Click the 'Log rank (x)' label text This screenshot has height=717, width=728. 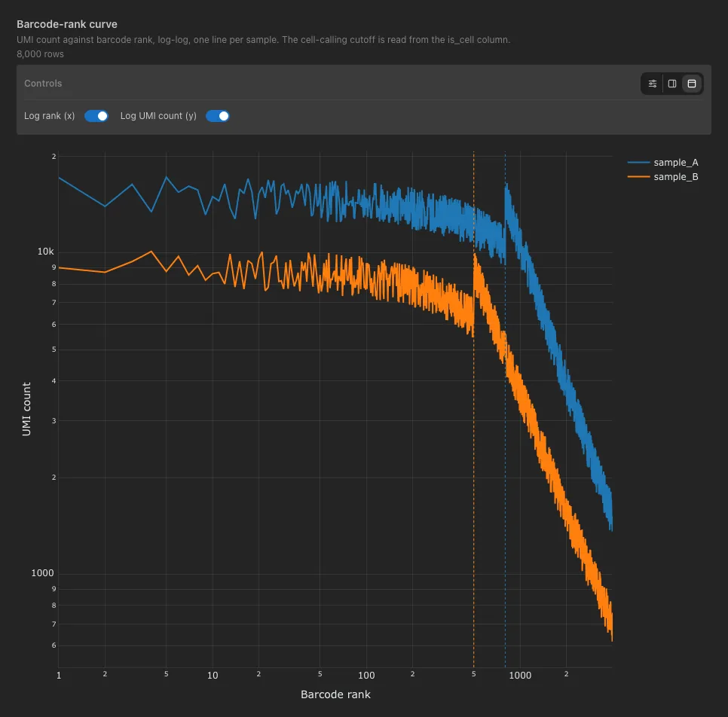[x=49, y=116]
